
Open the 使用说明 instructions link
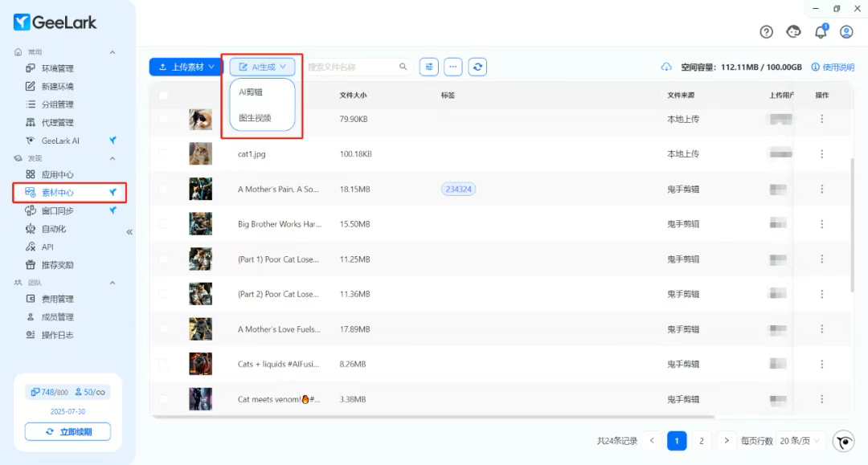[833, 67]
